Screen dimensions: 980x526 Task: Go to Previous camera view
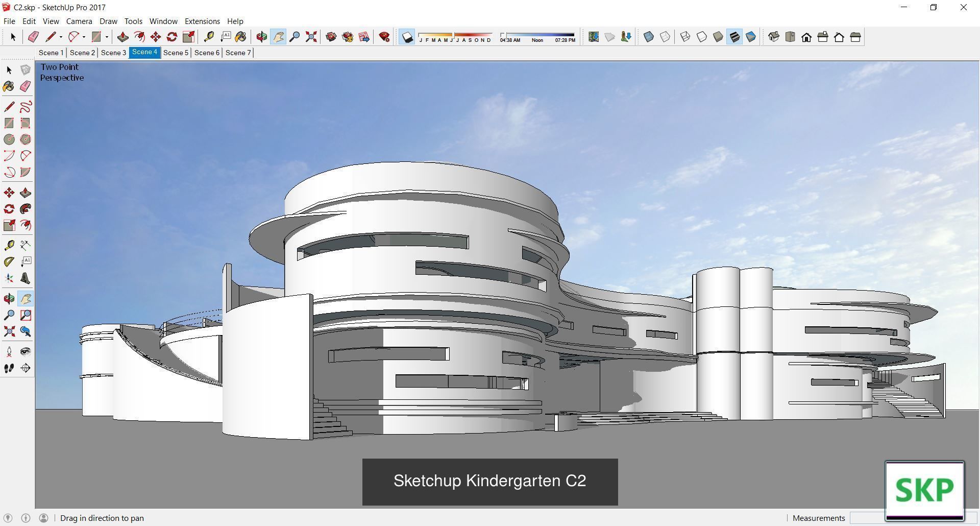[x=26, y=331]
